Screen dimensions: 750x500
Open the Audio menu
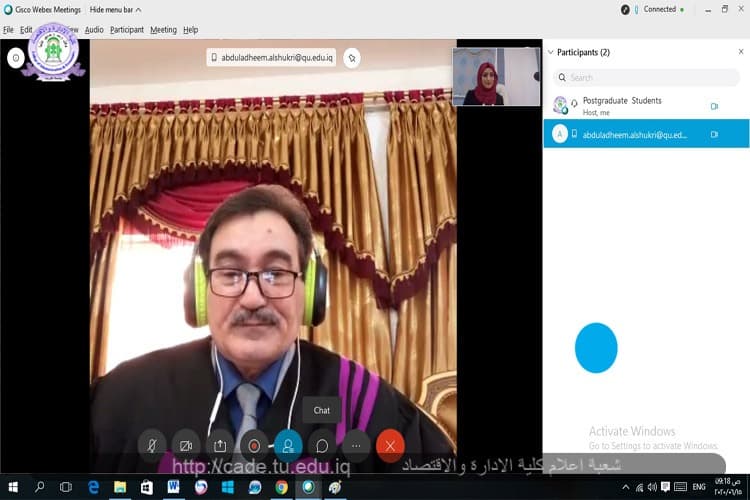(x=94, y=30)
